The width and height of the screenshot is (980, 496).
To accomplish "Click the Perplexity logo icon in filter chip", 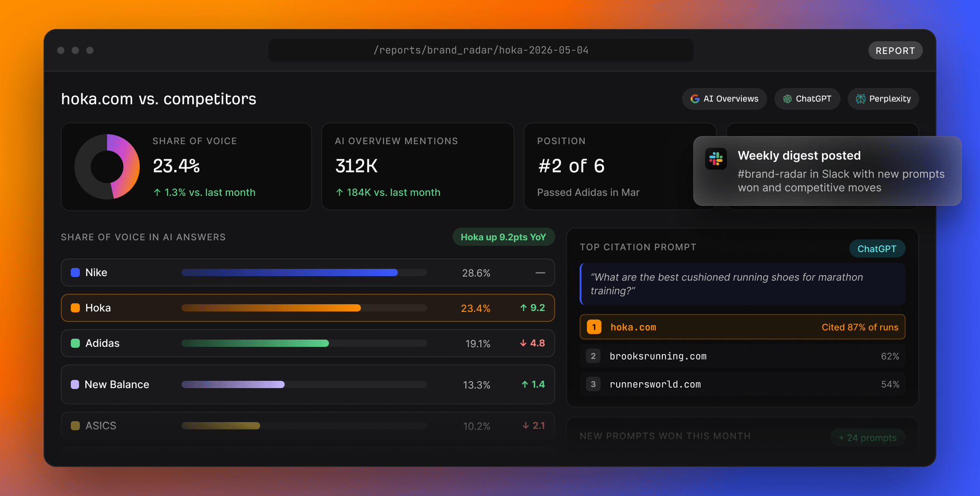I will (861, 99).
